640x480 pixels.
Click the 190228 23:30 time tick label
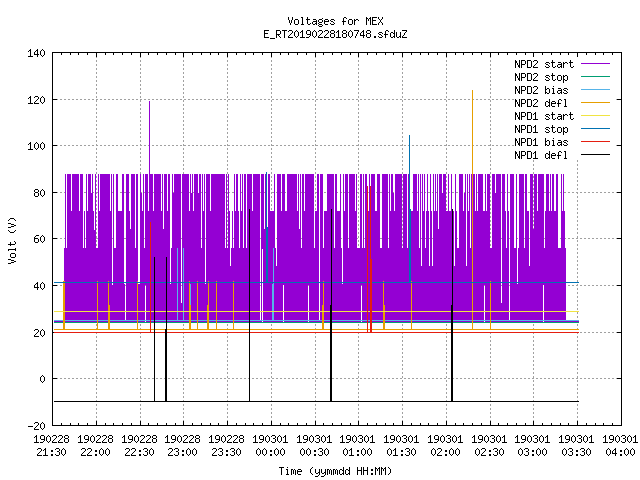point(226,446)
